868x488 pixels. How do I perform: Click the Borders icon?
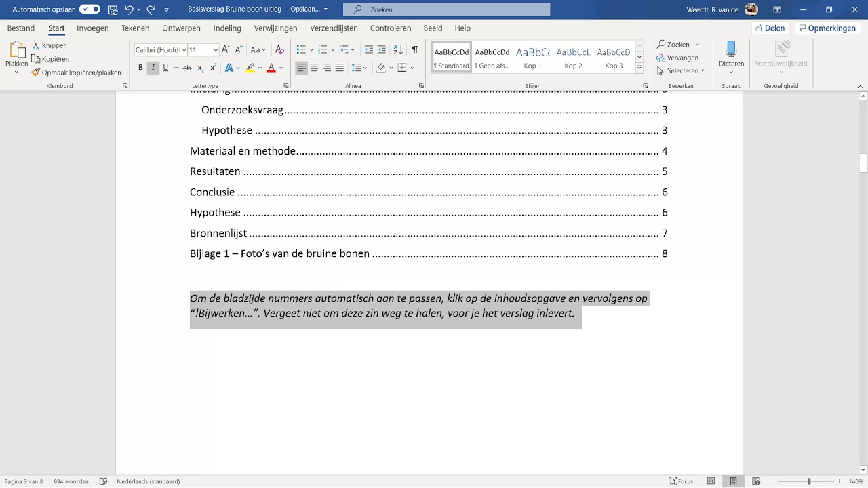point(402,68)
